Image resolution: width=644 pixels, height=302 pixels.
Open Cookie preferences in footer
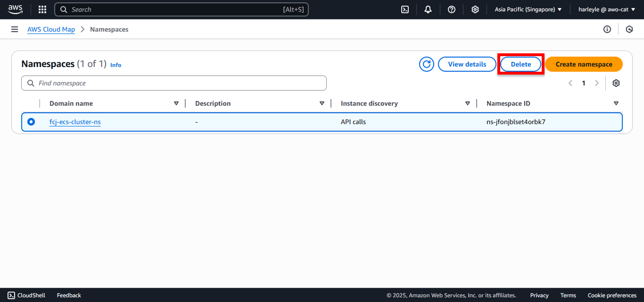pos(612,295)
